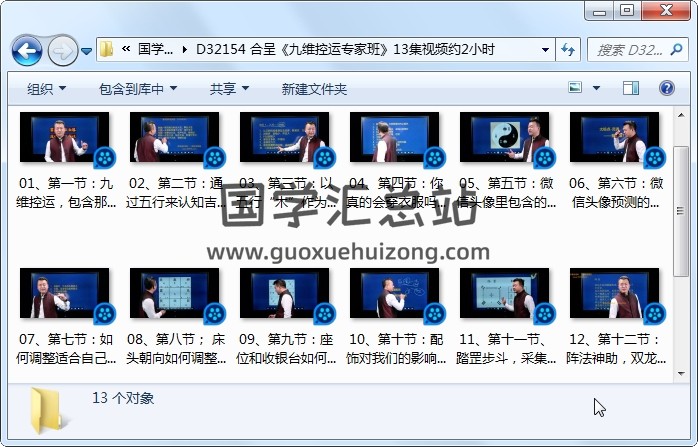698x447 pixels.
Task: Expand the hidden breadcrumb chevron «
Action: tap(126, 49)
